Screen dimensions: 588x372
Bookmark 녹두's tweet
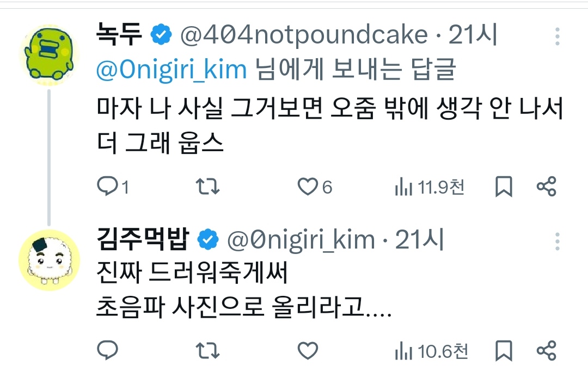[x=504, y=187]
